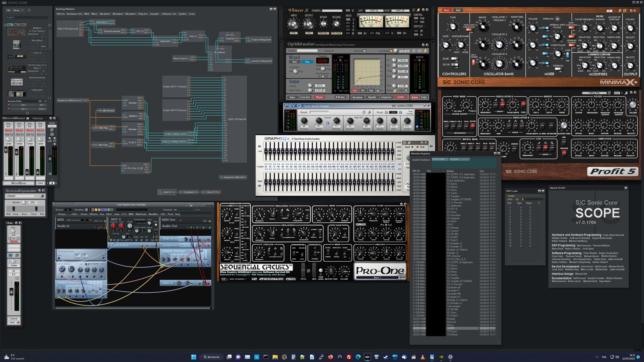Click the pin icon in StereoExpander

[42, 196]
